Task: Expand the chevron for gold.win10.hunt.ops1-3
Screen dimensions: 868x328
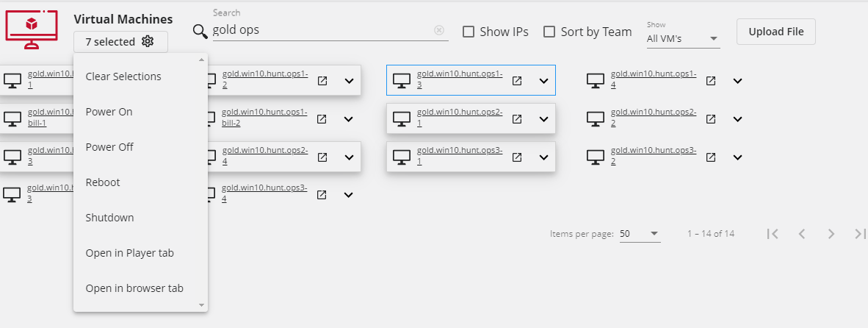Action: [x=544, y=80]
